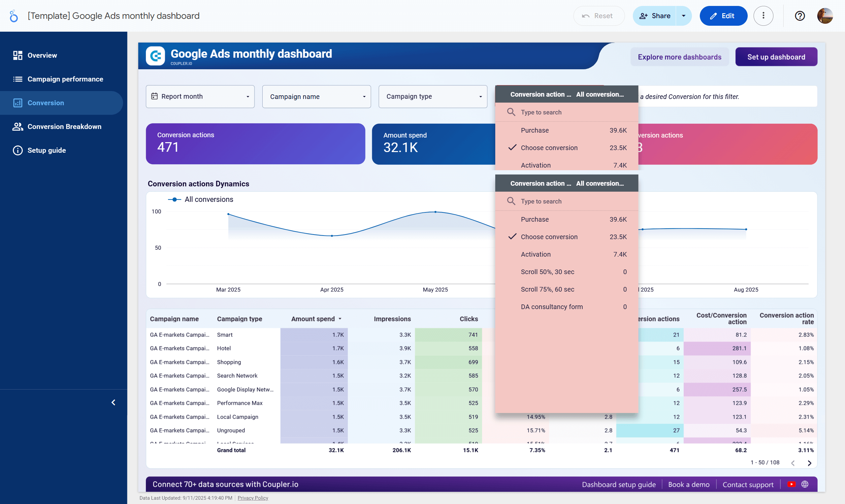Image resolution: width=845 pixels, height=504 pixels.
Task: Click search magnifier in upper conversion dropdown
Action: 511,112
